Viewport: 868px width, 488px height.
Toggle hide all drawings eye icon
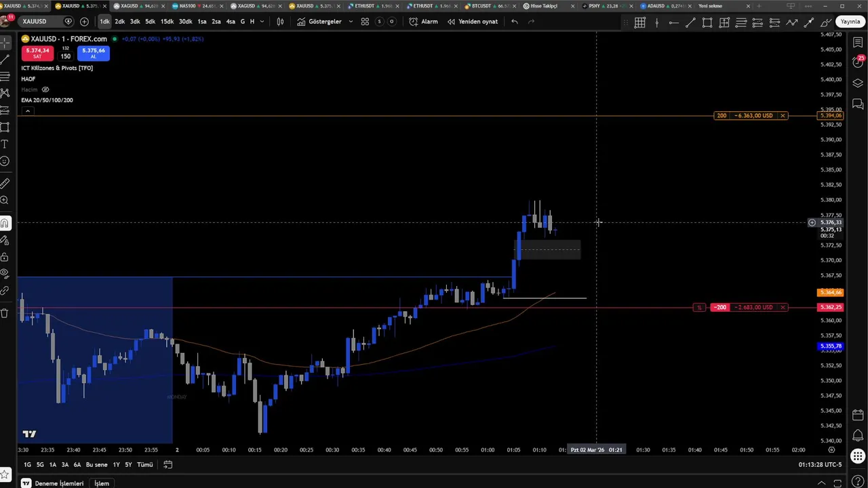point(5,274)
